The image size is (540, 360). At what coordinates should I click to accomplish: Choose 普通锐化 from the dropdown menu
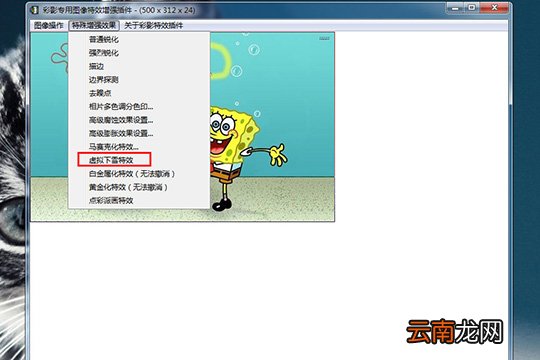coord(139,40)
